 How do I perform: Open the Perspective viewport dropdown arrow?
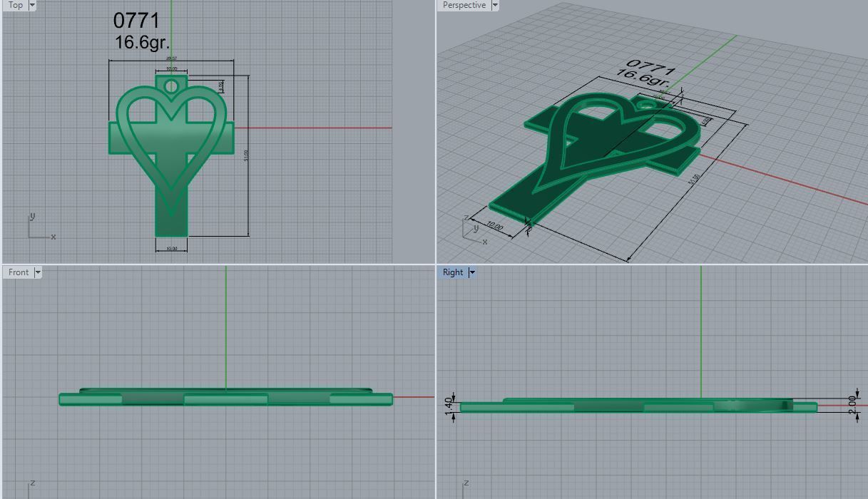pos(495,5)
